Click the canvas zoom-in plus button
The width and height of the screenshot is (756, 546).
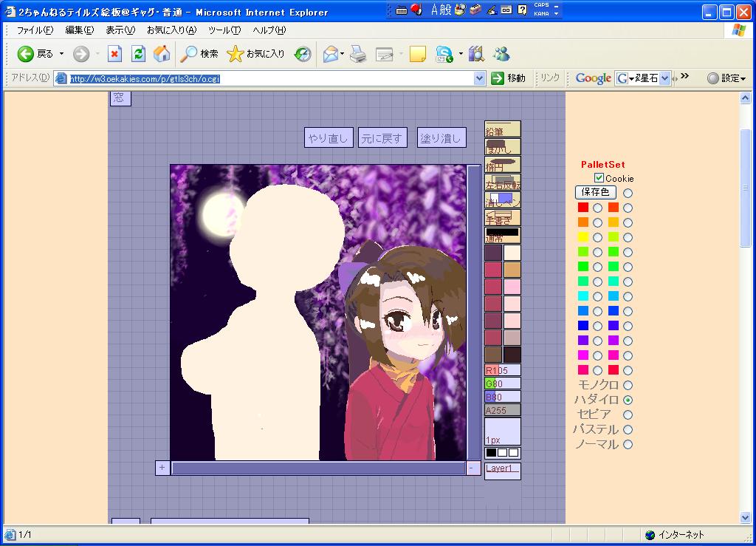tap(162, 468)
